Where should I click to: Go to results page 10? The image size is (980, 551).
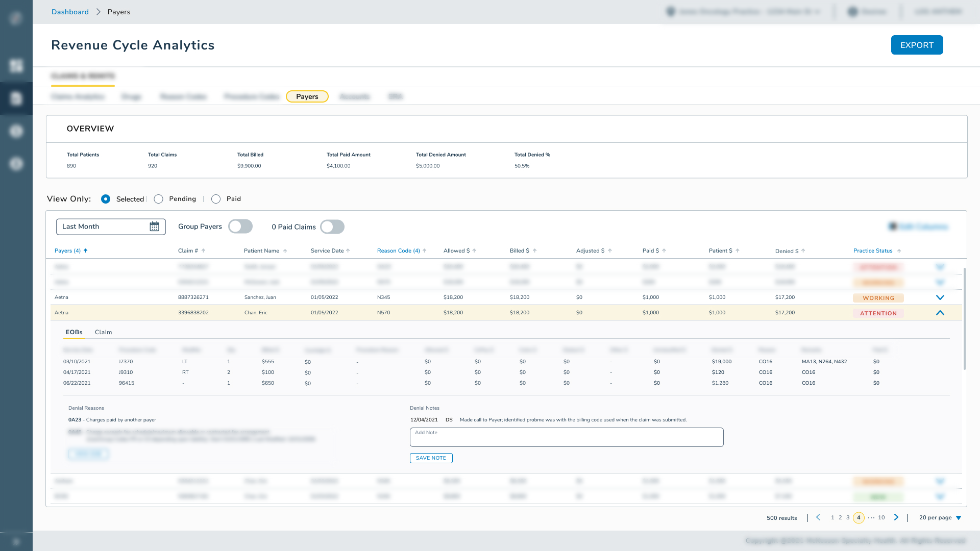tap(881, 517)
